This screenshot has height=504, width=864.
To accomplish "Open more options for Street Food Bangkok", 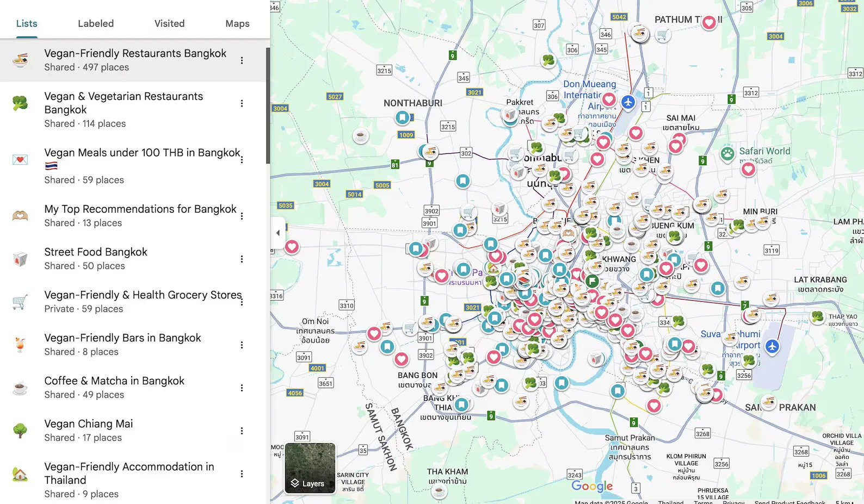I will coord(242,259).
